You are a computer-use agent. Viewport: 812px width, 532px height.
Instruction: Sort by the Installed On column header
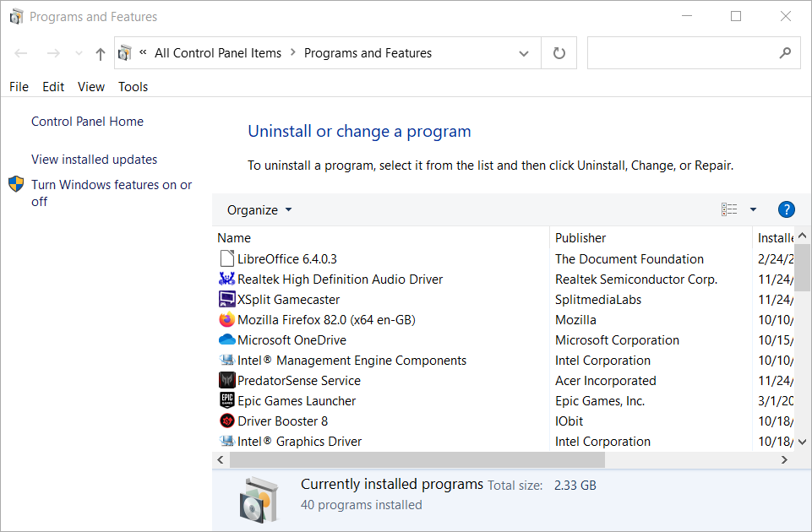(x=775, y=237)
